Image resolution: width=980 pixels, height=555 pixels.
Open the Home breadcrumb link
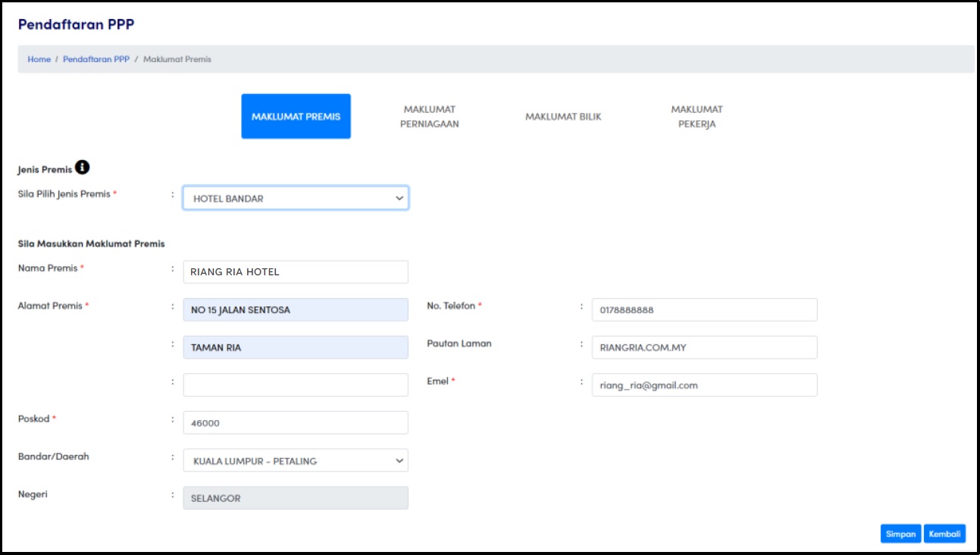pyautogui.click(x=39, y=59)
